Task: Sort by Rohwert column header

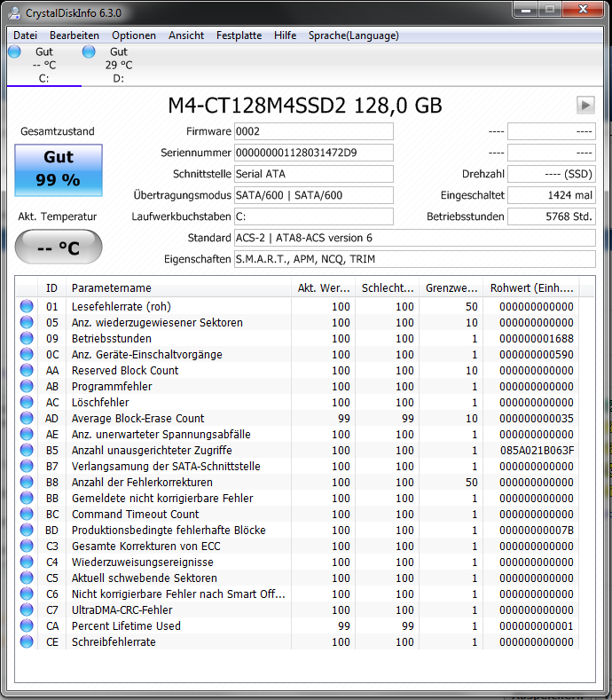Action: 531,288
